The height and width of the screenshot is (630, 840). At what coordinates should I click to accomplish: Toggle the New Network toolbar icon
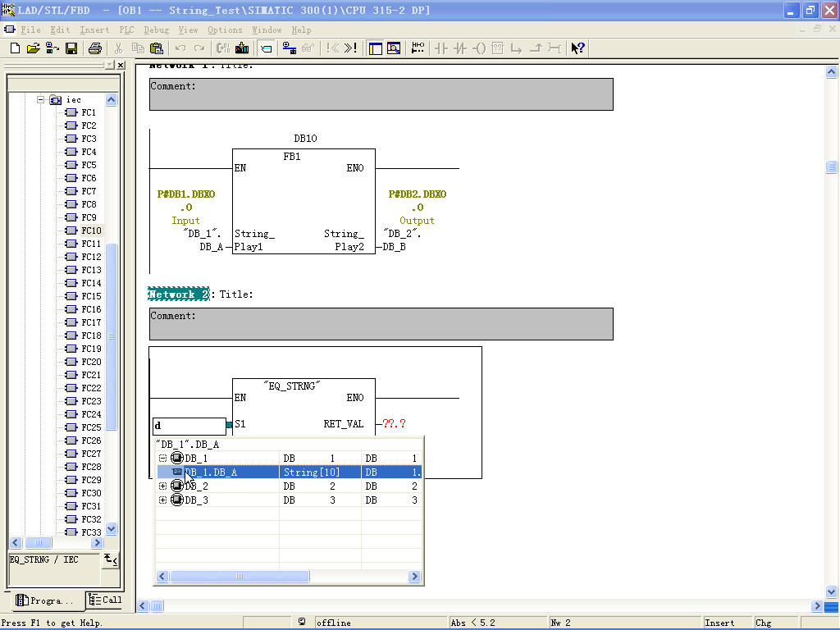[267, 48]
